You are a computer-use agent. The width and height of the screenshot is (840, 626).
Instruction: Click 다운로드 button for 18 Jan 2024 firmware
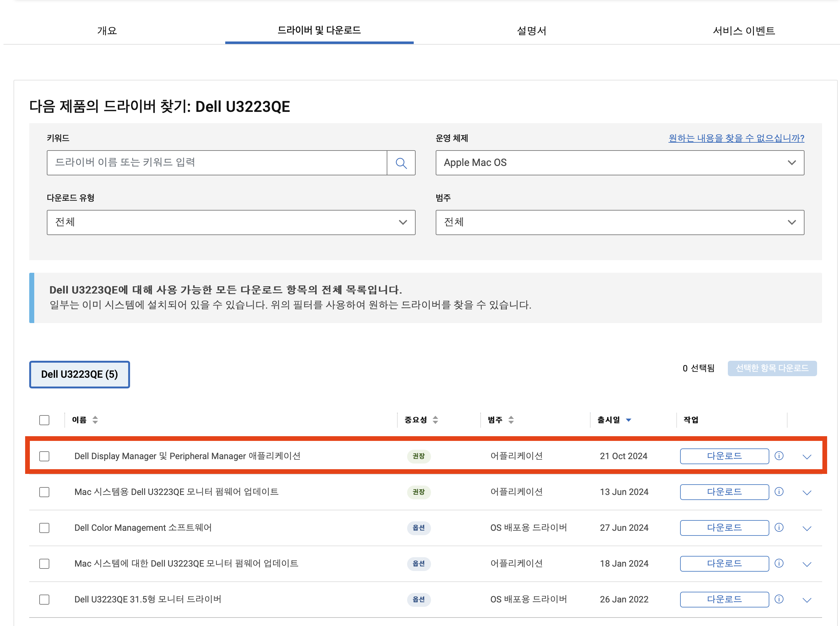(x=724, y=563)
